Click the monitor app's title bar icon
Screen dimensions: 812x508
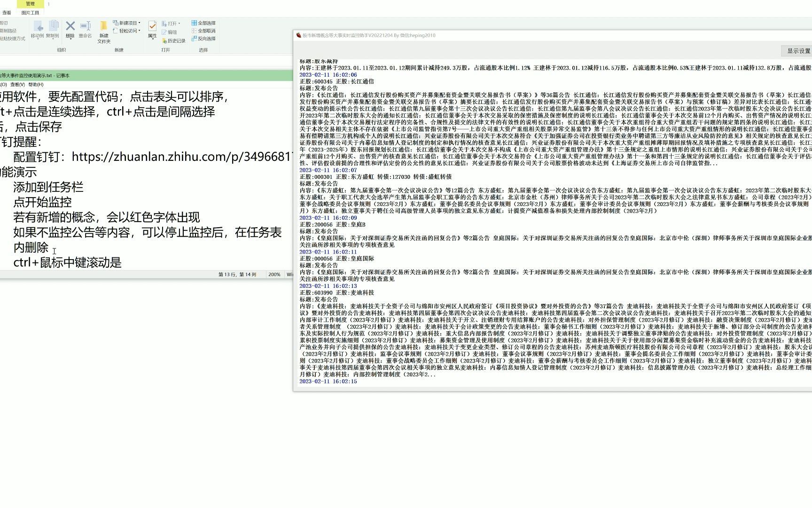[298, 35]
